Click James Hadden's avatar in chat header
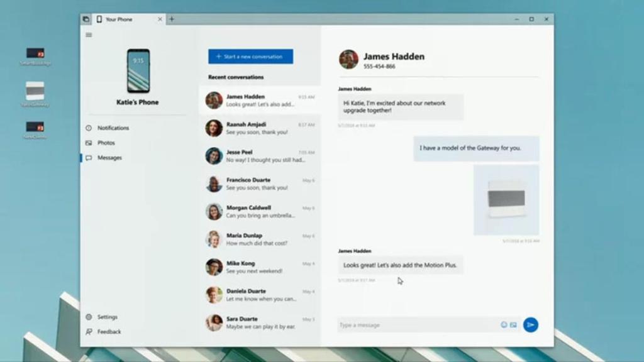Image resolution: width=644 pixels, height=362 pixels. coord(348,60)
